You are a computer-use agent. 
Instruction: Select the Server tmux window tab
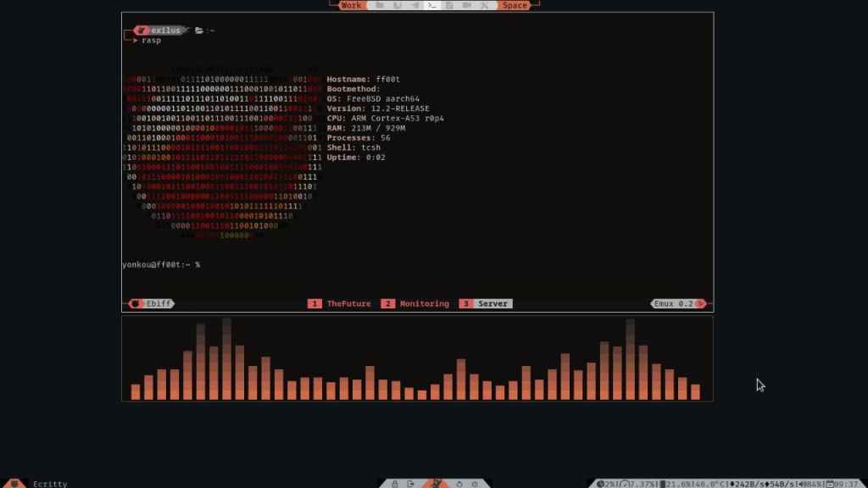coord(486,303)
